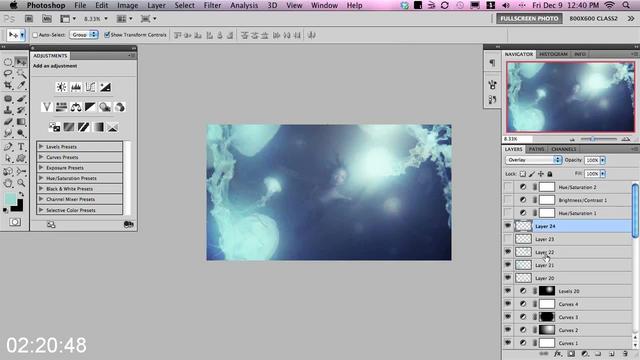Select the Crop tool
Viewport: 640px width, 360px height.
[x=8, y=85]
